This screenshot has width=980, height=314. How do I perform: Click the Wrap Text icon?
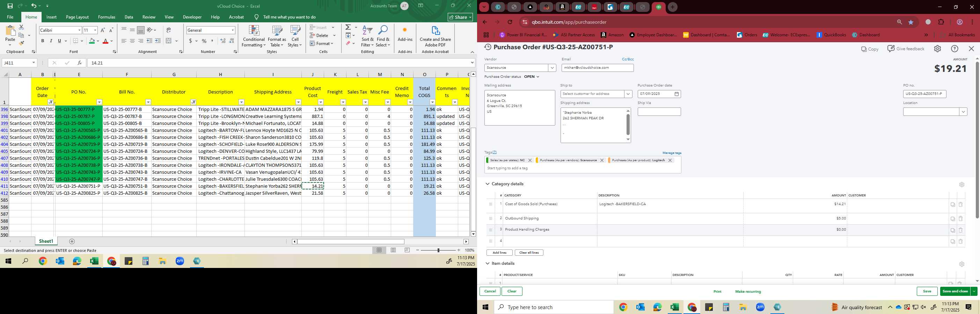pos(169,30)
